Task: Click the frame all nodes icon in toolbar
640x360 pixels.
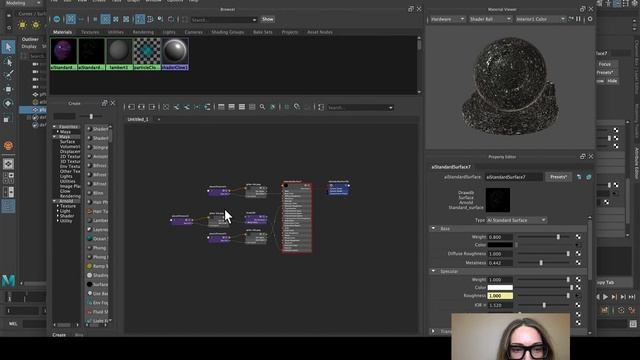Action: click(x=166, y=107)
